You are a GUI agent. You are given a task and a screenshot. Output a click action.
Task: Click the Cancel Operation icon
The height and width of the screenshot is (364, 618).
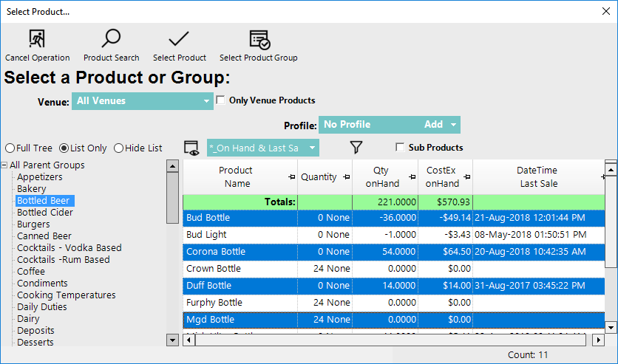pos(37,40)
